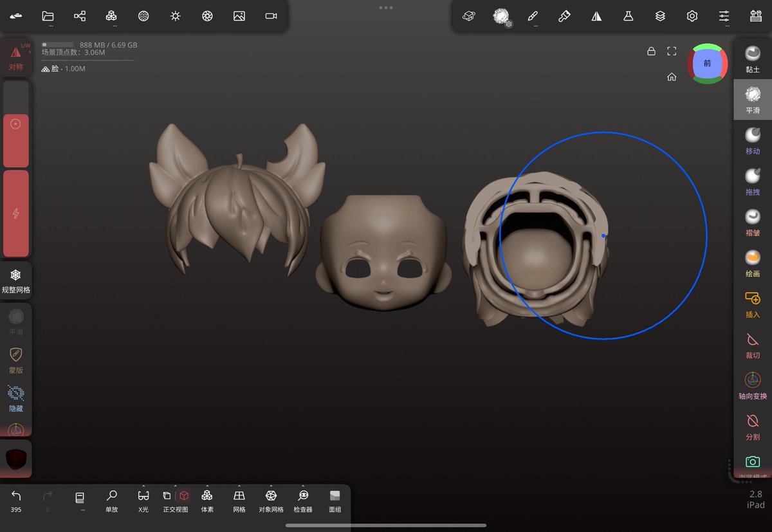This screenshot has width=772, height=532.
Task: Toggle X光 x-ray view
Action: 143,500
